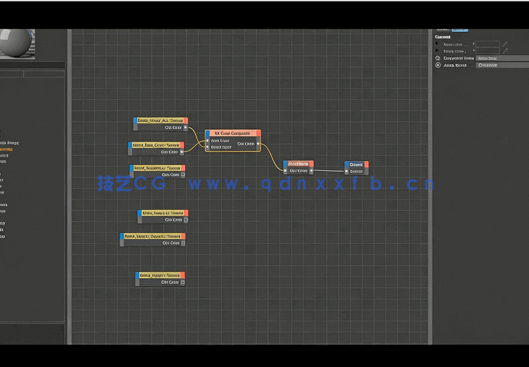Click the output port of the material node
529x367 pixels.
[x=311, y=171]
